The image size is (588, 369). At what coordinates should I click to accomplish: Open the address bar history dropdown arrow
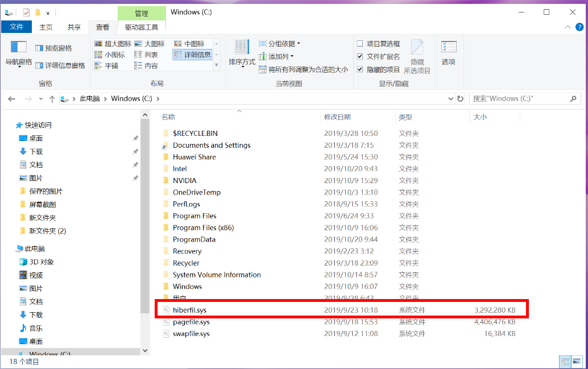(450, 98)
